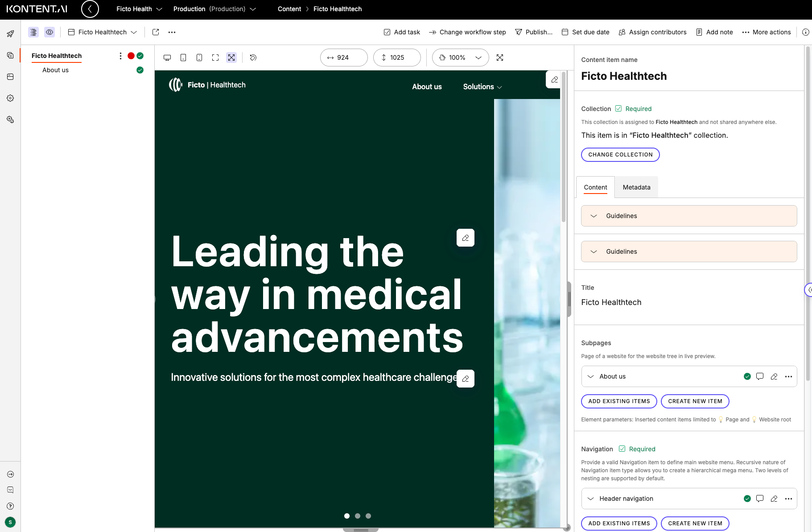The height and width of the screenshot is (532, 812).
Task: Toggle the content tree view button
Action: tap(33, 32)
